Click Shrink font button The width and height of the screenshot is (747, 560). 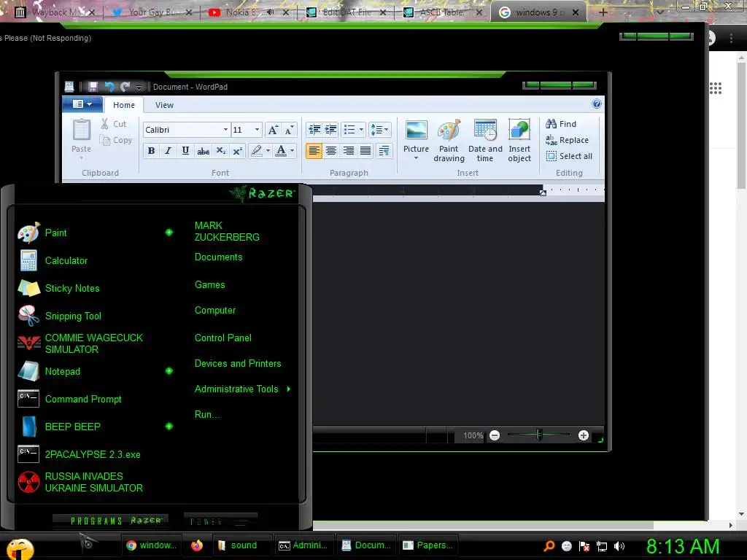pyautogui.click(x=289, y=130)
